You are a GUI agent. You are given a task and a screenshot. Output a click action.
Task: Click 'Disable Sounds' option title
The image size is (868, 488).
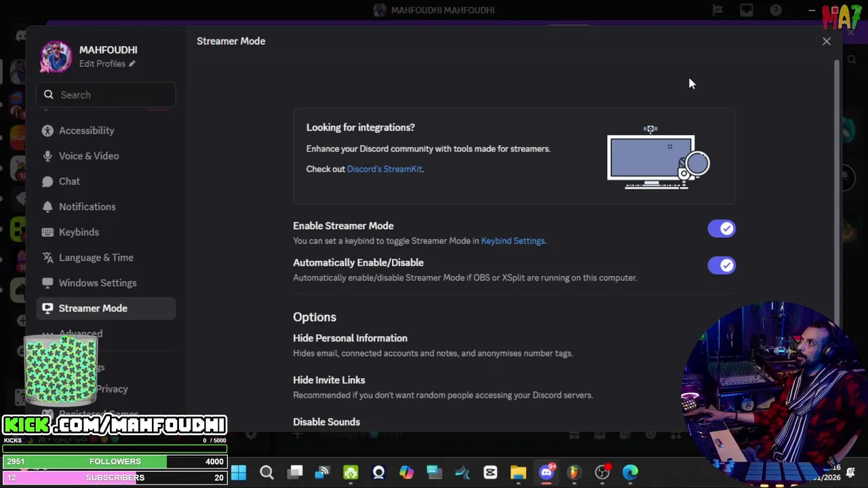(326, 422)
